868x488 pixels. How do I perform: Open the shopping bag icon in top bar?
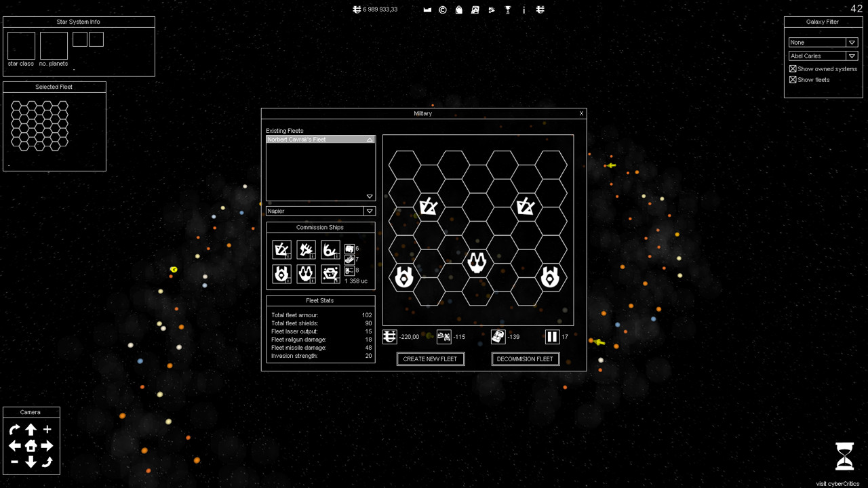(458, 9)
